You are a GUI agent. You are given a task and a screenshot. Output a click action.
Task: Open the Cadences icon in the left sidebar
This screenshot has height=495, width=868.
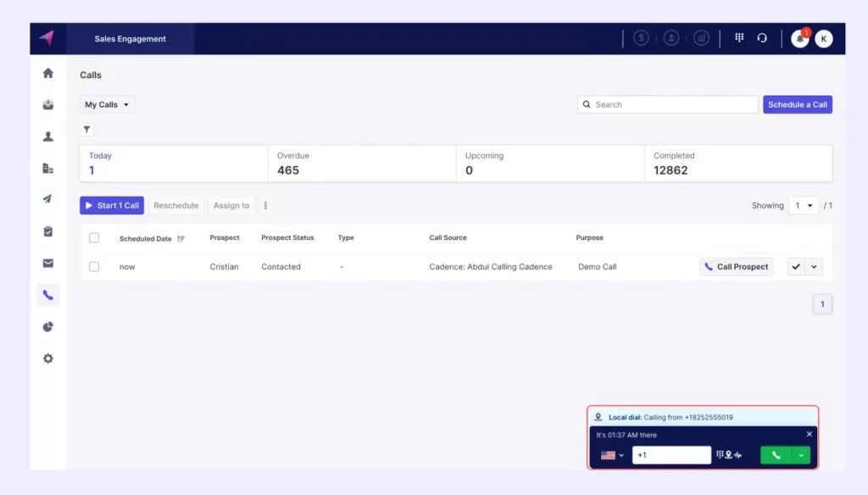(x=48, y=199)
